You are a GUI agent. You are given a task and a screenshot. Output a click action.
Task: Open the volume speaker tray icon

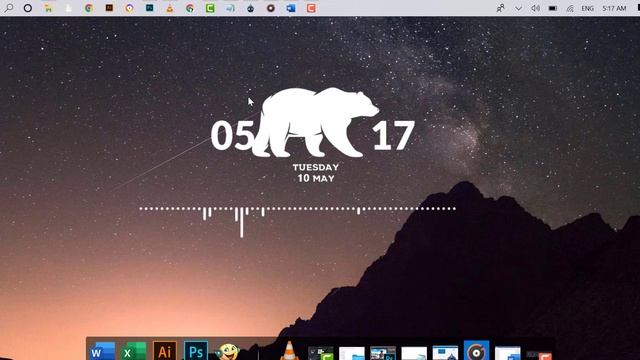[536, 8]
